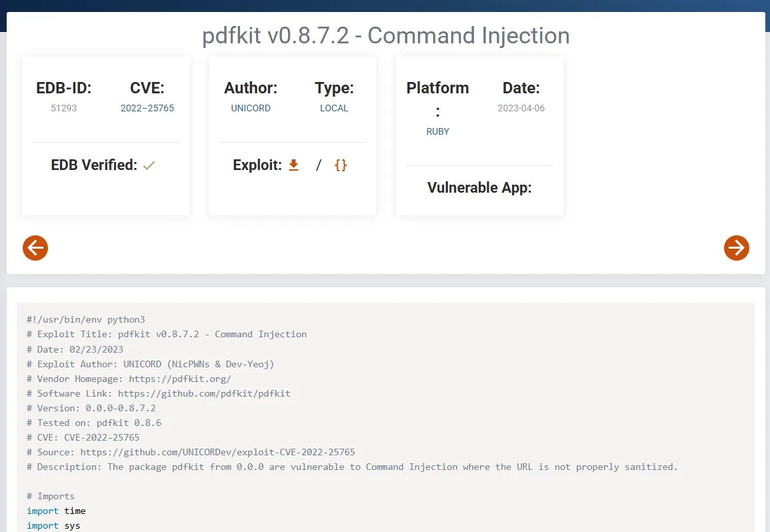Click the Exploit Author comment line
Image resolution: width=770 pixels, height=532 pixels.
click(x=150, y=364)
